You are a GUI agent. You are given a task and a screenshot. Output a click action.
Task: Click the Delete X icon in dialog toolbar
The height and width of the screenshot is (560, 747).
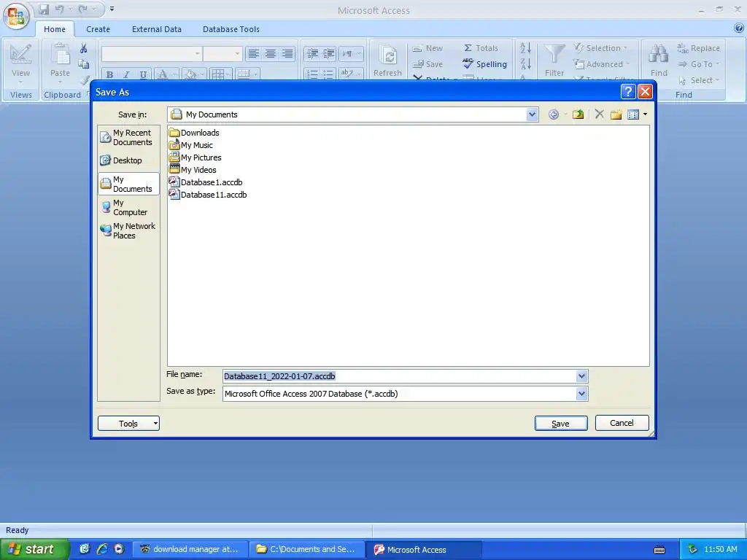click(600, 114)
